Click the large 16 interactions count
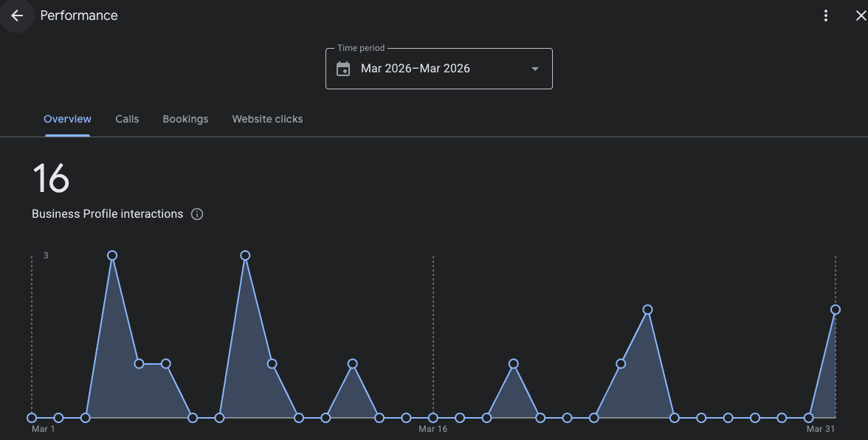Image resolution: width=868 pixels, height=440 pixels. 51,178
